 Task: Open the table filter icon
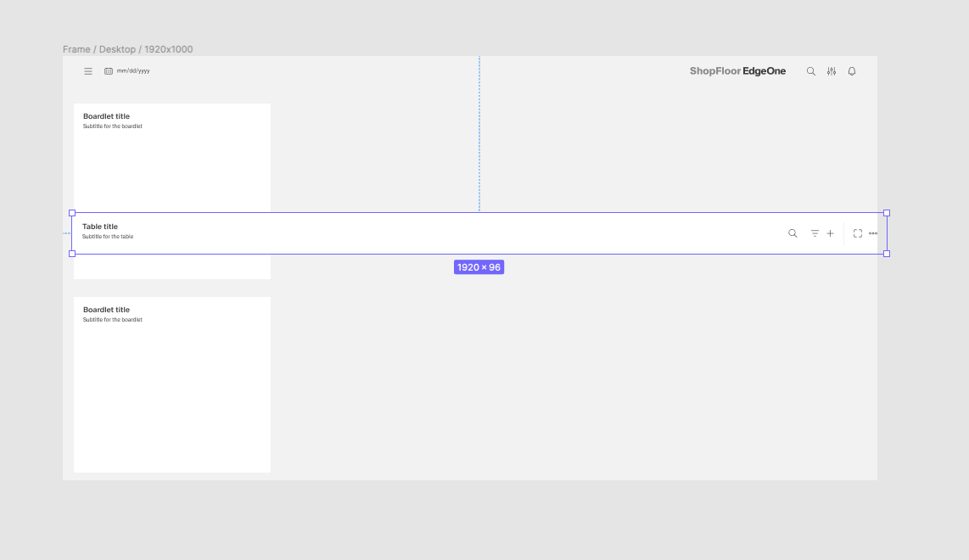(x=815, y=233)
